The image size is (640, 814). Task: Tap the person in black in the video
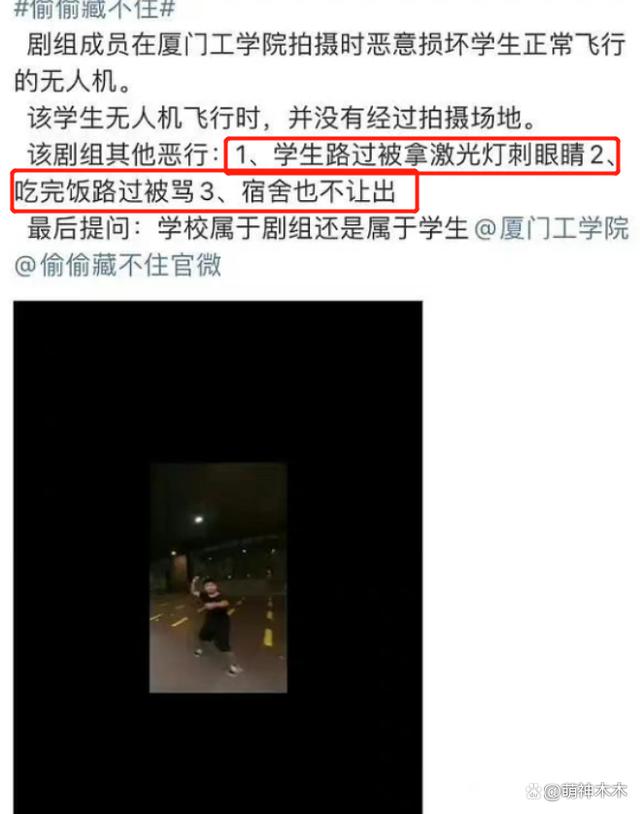point(214,623)
